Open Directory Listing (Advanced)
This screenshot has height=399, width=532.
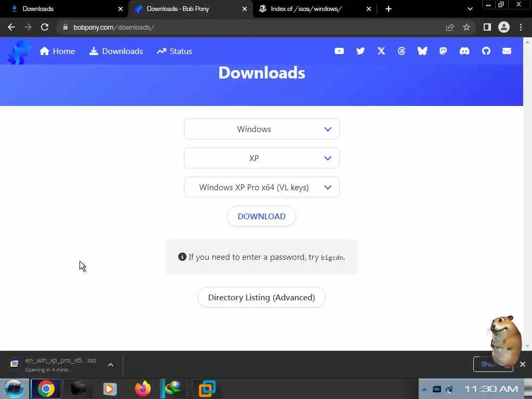pos(262,297)
